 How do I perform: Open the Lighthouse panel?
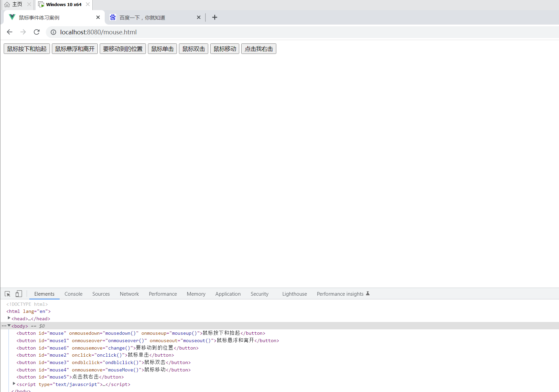(294, 294)
